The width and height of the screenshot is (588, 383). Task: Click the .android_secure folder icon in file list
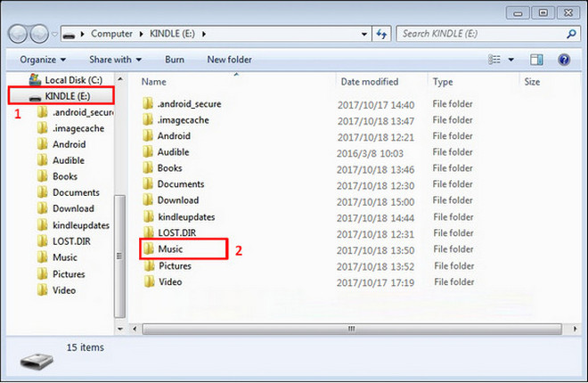[148, 103]
